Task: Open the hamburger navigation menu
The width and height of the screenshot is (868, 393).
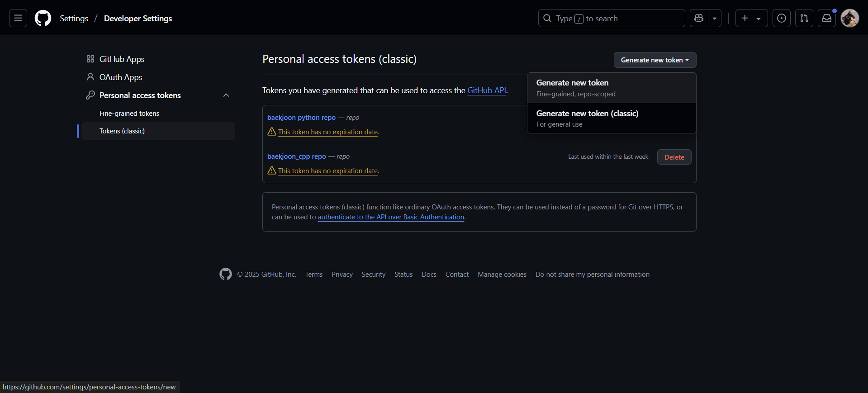Action: click(x=18, y=18)
